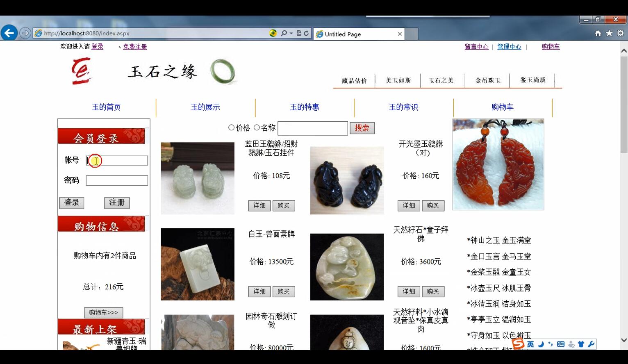The image size is (628, 364).
Task: Click 详细 for 天然籽石*童子拜佛
Action: click(x=409, y=292)
